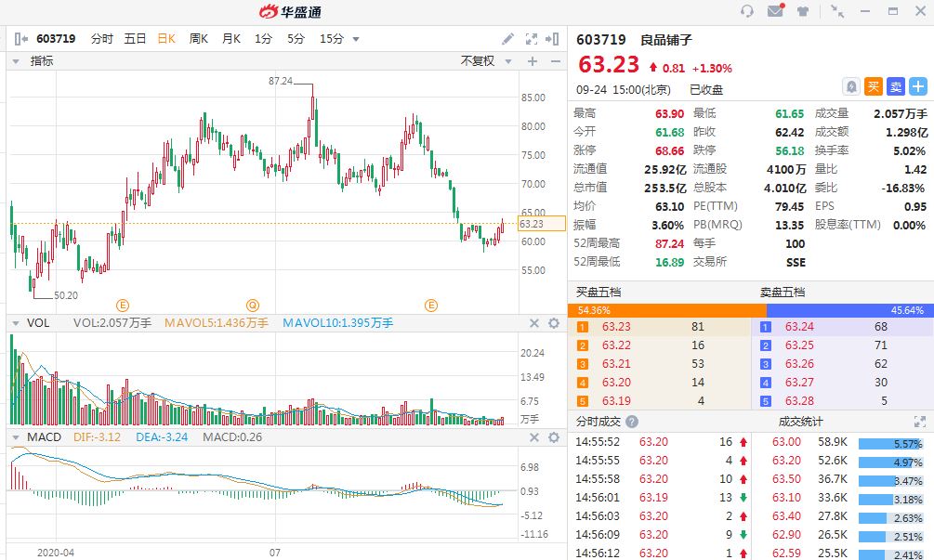This screenshot has height=560, width=934.
Task: Collapse the VOL indicator panel
Action: click(x=15, y=323)
